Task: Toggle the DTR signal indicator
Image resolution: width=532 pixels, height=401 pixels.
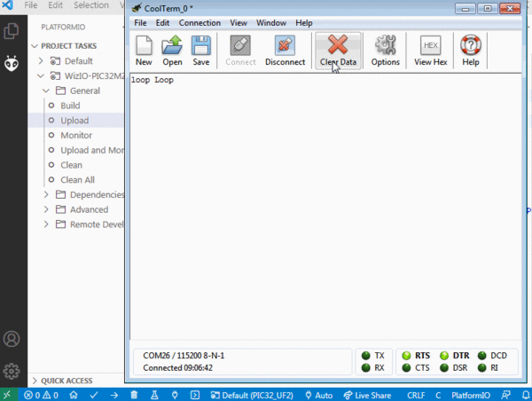Action: point(444,356)
